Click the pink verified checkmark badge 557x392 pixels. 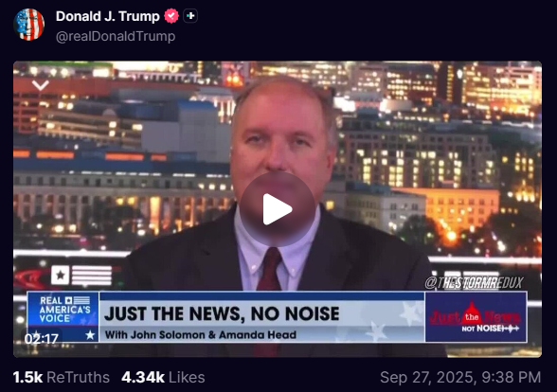171,16
